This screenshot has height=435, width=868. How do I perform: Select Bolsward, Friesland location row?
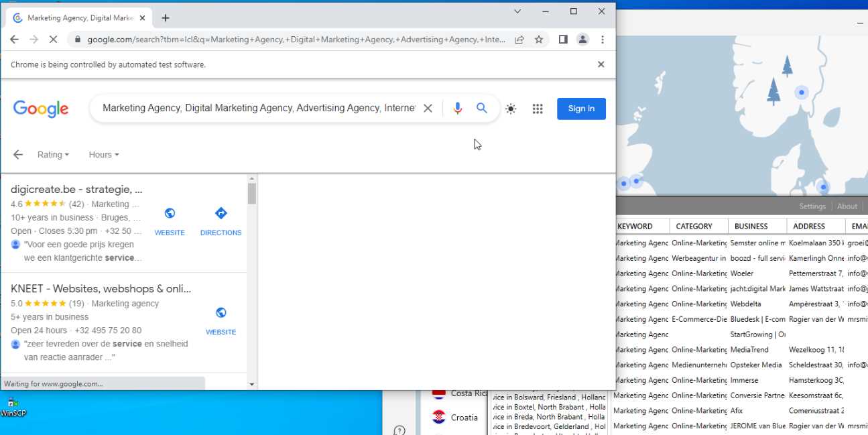click(549, 397)
